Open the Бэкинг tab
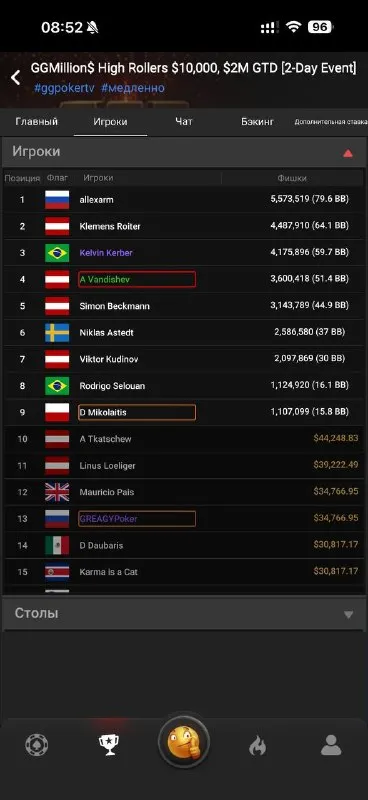The image size is (368, 800). tap(257, 121)
